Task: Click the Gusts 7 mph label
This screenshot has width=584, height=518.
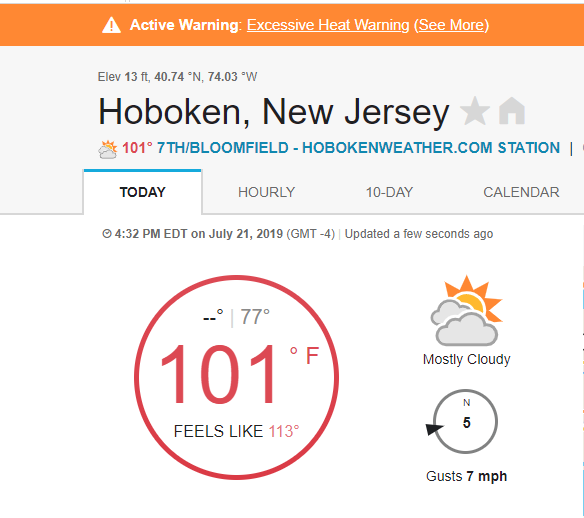Action: 466,476
